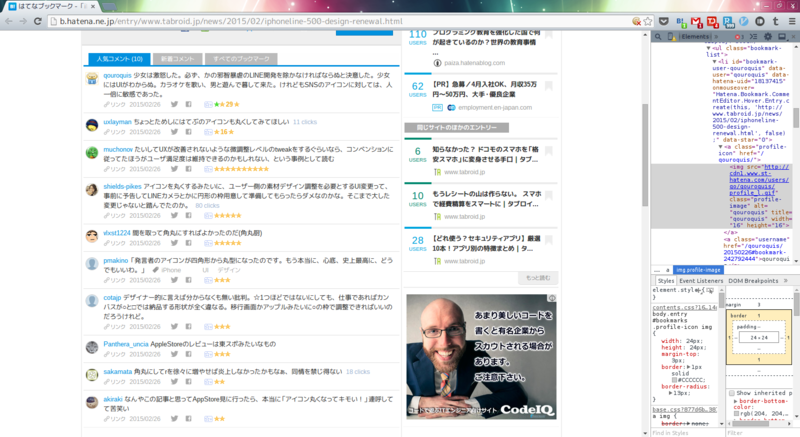This screenshot has height=437, width=800.
Task: Click the もっと読む button
Action: click(x=538, y=277)
